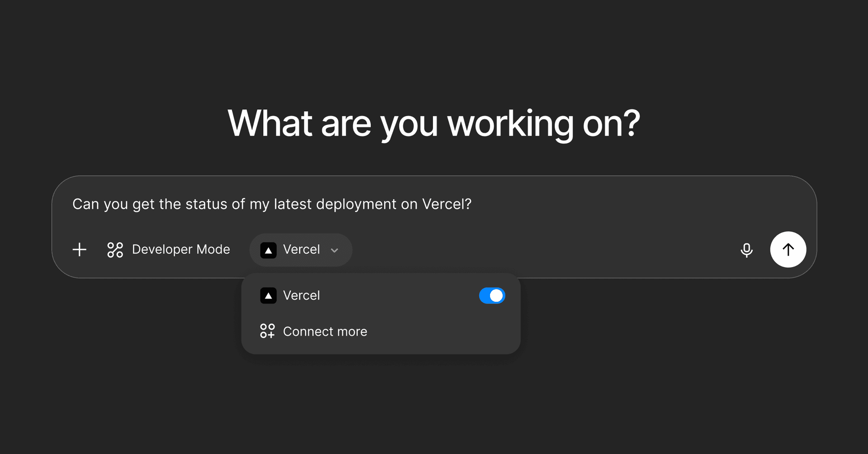Toggle Developer Mode in the composer

point(169,250)
